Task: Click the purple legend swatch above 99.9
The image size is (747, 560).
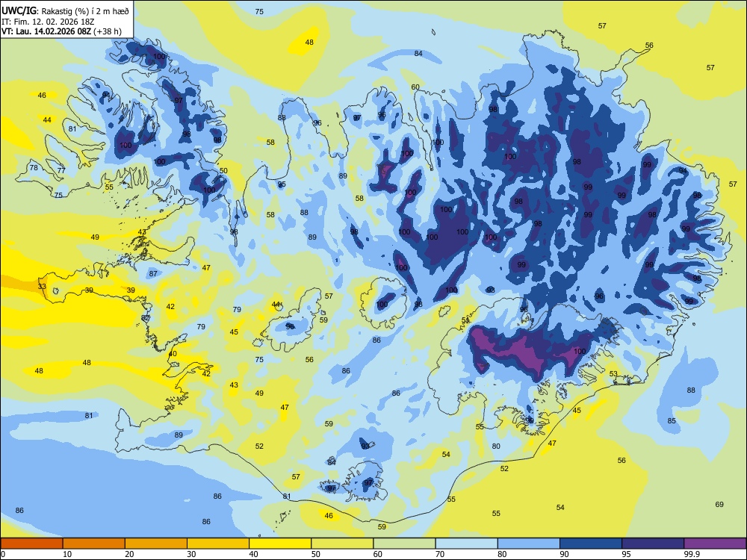Action: click(715, 544)
